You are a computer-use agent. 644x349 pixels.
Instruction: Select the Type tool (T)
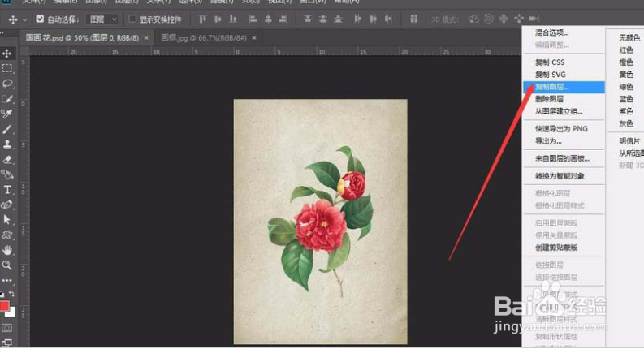7,190
